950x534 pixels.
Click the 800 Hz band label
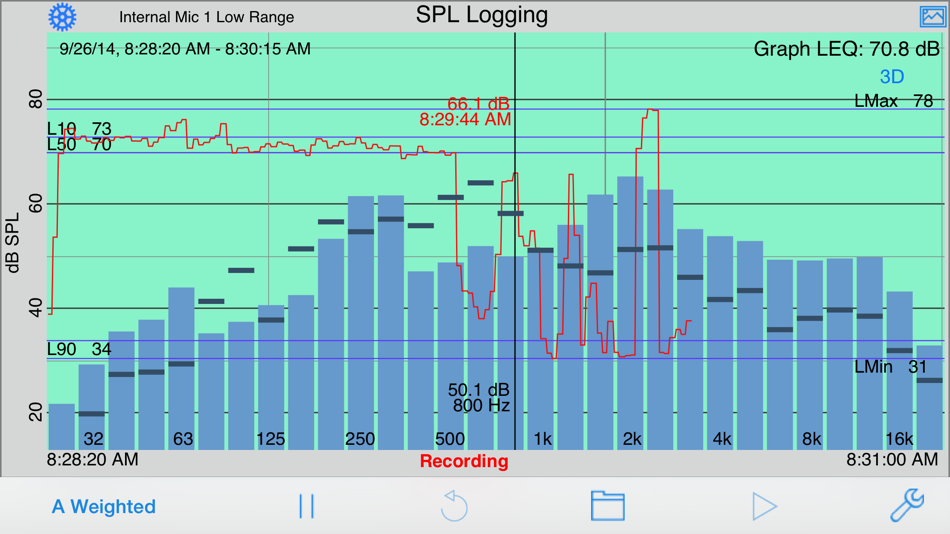(481, 406)
